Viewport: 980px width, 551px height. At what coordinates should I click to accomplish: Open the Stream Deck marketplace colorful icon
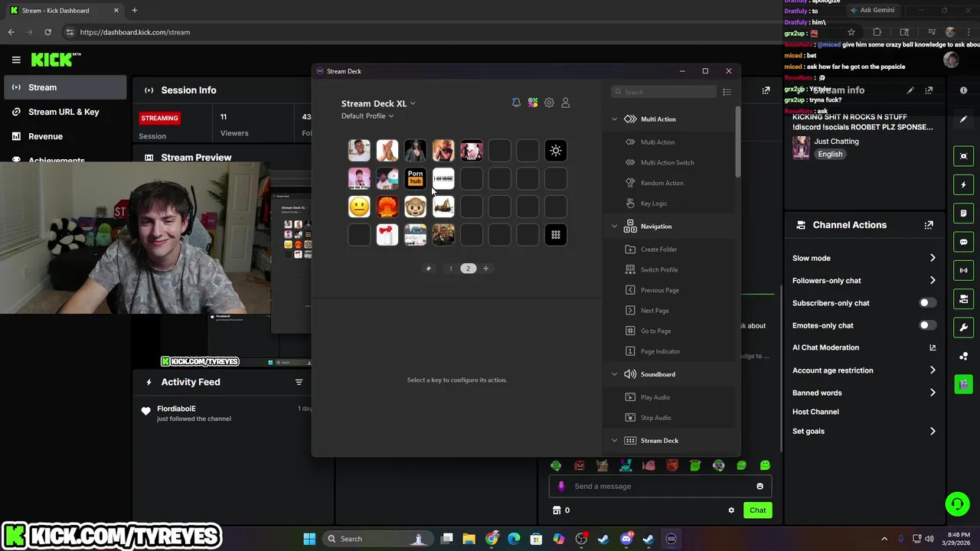coord(533,103)
